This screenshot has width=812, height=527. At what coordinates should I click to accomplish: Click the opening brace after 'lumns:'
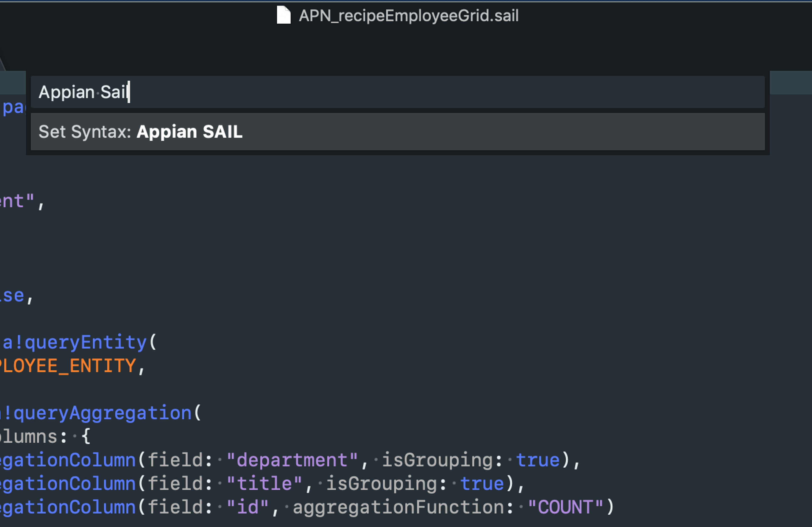point(86,437)
